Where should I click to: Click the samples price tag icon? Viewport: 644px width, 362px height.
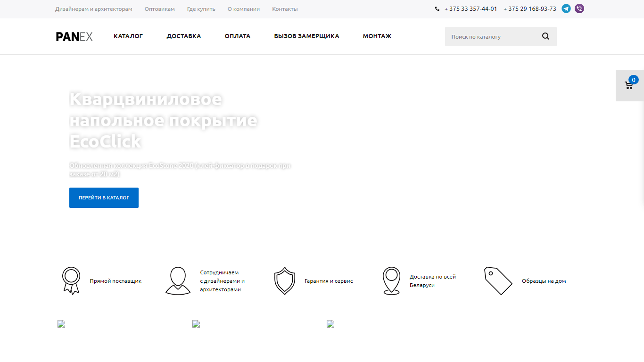click(x=498, y=281)
